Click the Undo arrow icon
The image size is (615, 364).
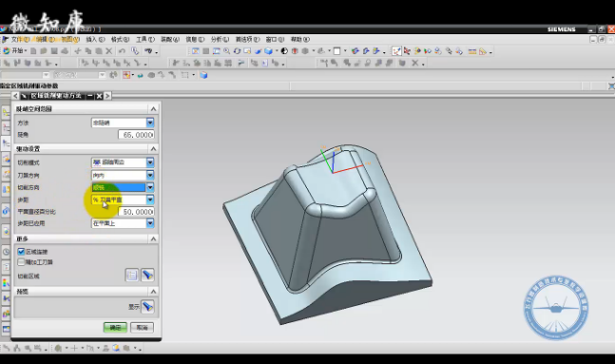click(x=122, y=51)
